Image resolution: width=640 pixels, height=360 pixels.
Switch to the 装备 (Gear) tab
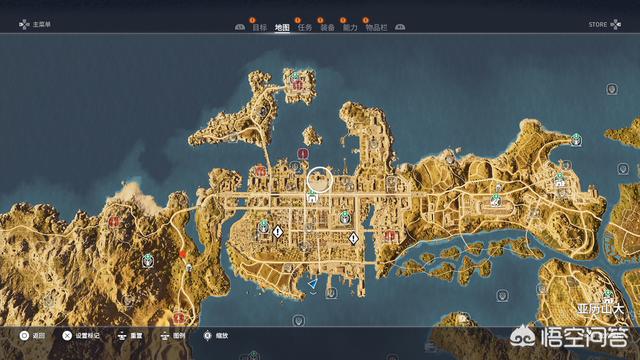point(327,27)
